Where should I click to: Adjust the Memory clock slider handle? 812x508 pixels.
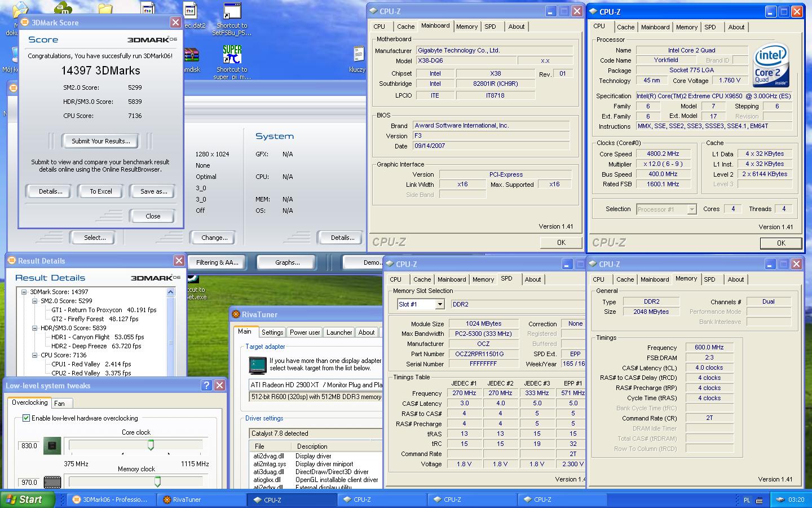coord(157,481)
